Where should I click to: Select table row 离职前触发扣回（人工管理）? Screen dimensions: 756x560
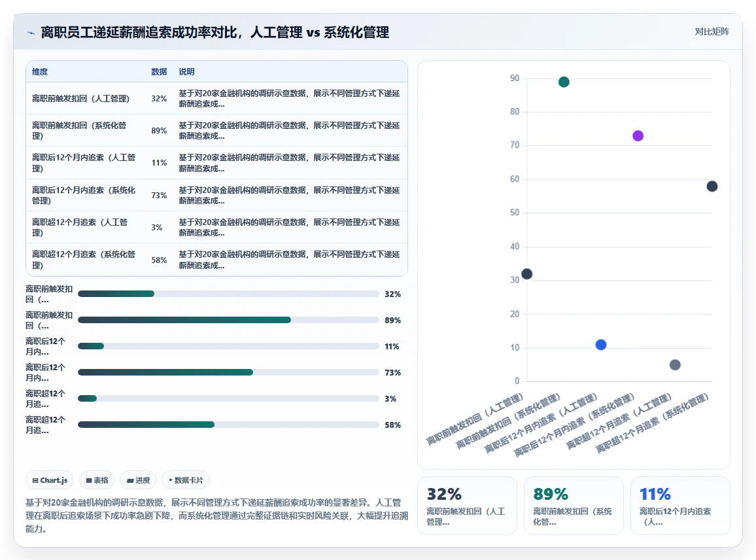[216, 98]
